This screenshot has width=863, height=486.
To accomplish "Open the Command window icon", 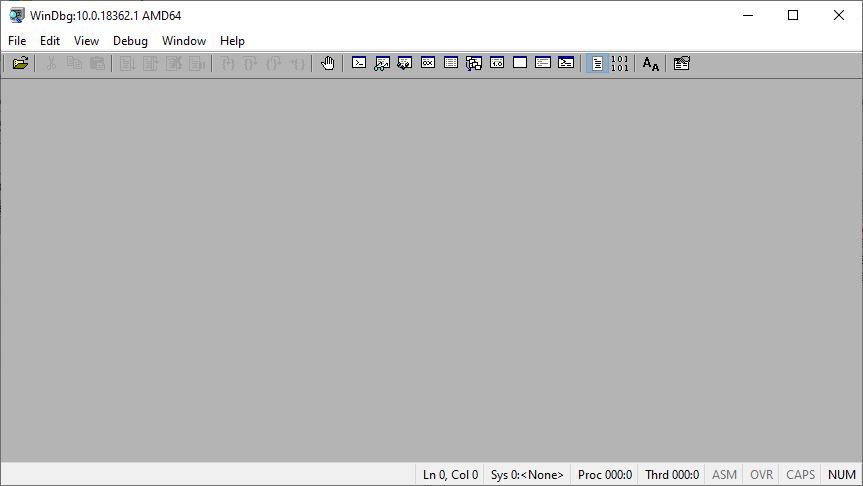I will click(359, 63).
